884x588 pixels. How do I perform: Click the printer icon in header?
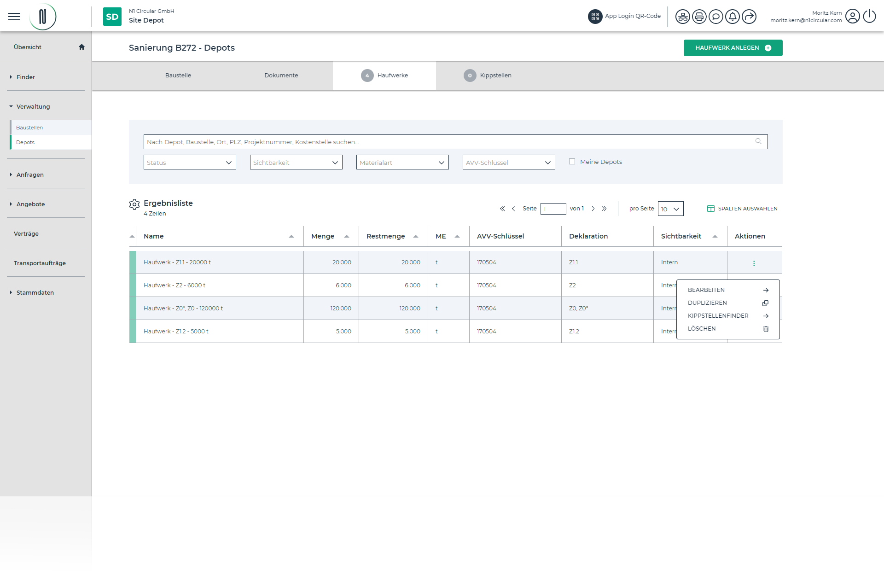(x=699, y=17)
